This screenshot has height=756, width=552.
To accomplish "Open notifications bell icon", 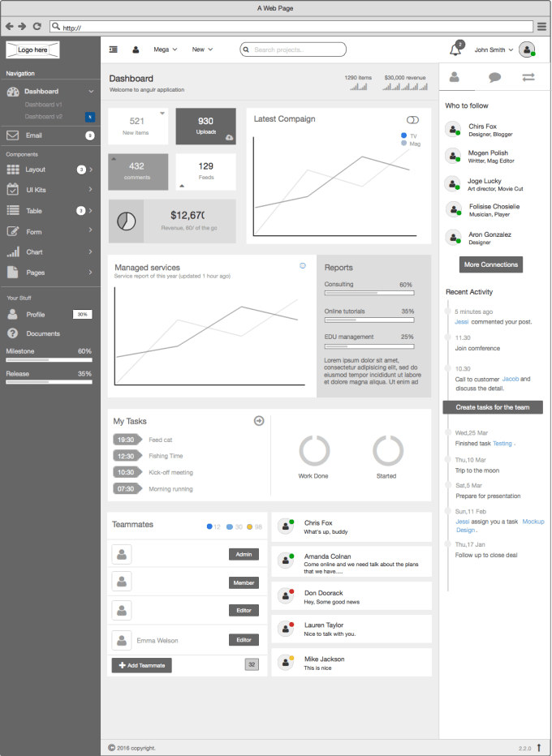I will click(455, 49).
